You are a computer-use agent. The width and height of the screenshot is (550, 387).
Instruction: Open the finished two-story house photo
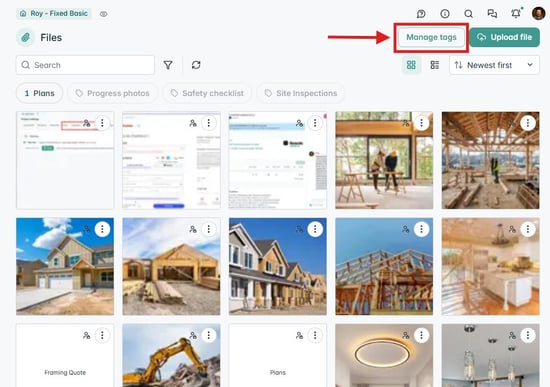65,266
